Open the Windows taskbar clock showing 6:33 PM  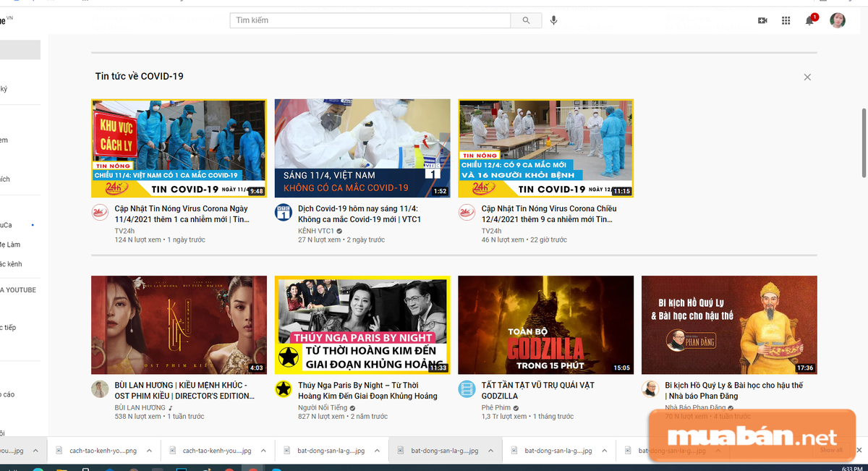point(851,468)
